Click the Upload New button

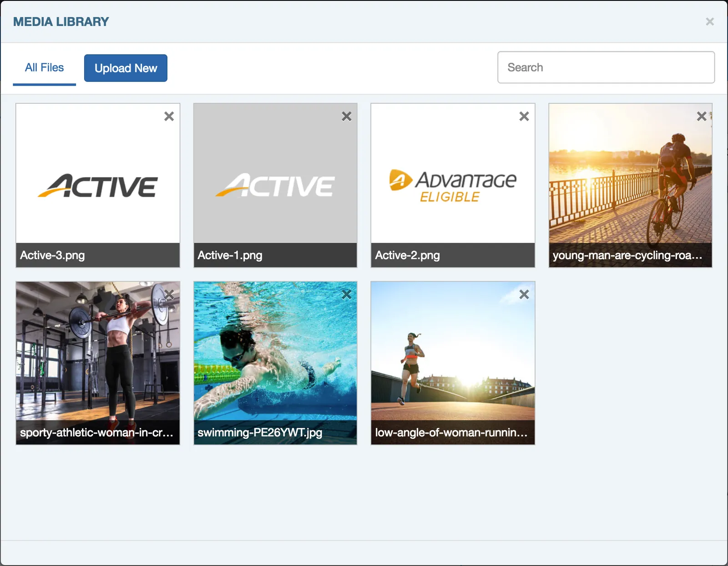[x=126, y=68]
